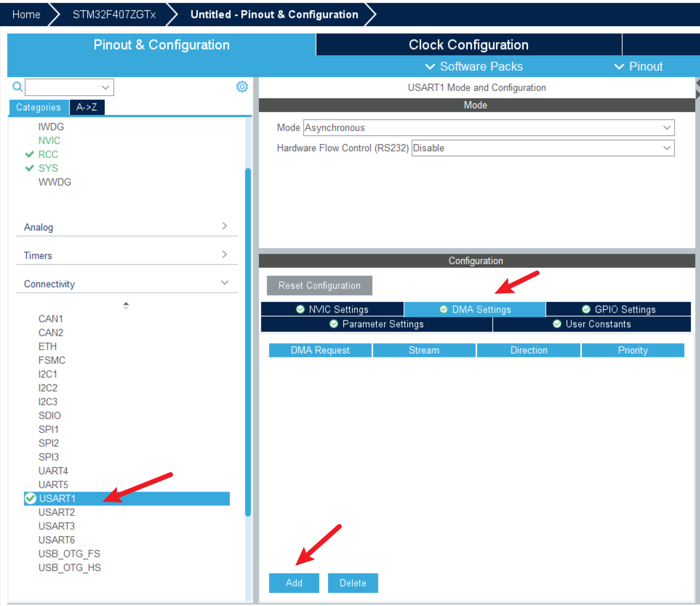The height and width of the screenshot is (606, 700).
Task: Select USART6 peripheral
Action: [57, 540]
